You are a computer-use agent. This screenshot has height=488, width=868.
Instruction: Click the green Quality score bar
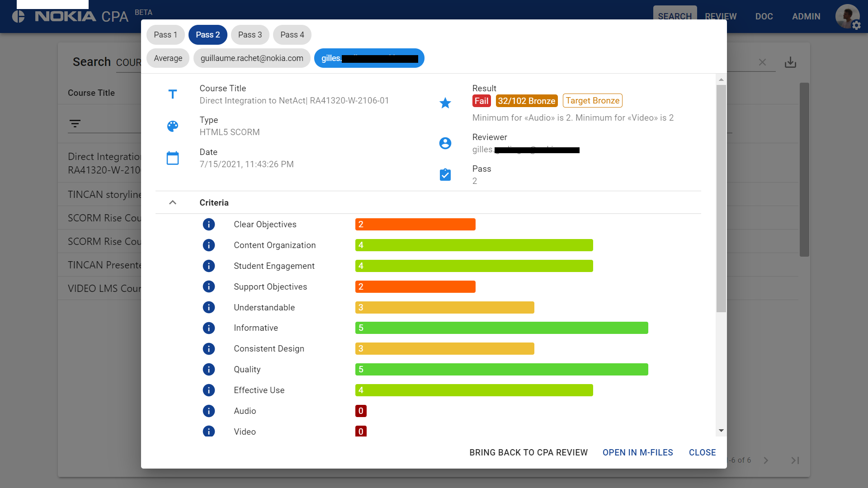tap(501, 370)
